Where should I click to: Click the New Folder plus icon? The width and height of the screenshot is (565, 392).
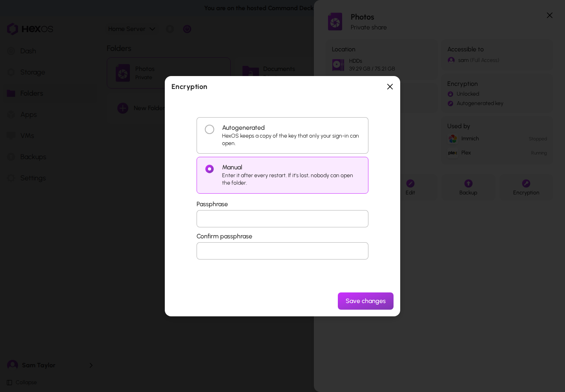pyautogui.click(x=123, y=108)
